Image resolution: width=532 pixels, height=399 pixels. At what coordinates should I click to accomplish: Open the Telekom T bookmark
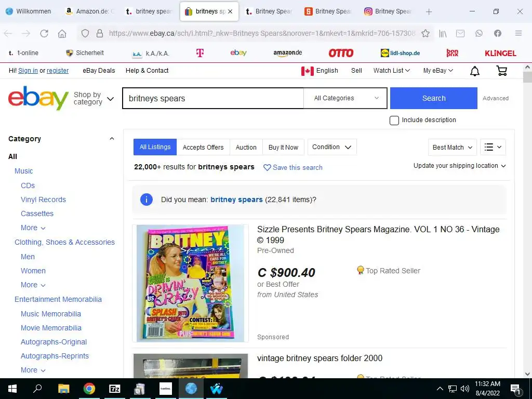point(200,53)
